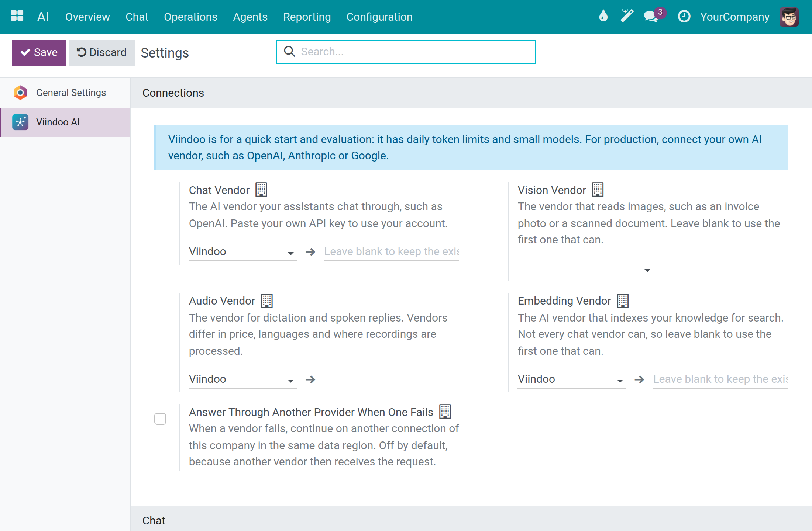Open the apps grid menu icon
The image size is (812, 531).
point(17,16)
